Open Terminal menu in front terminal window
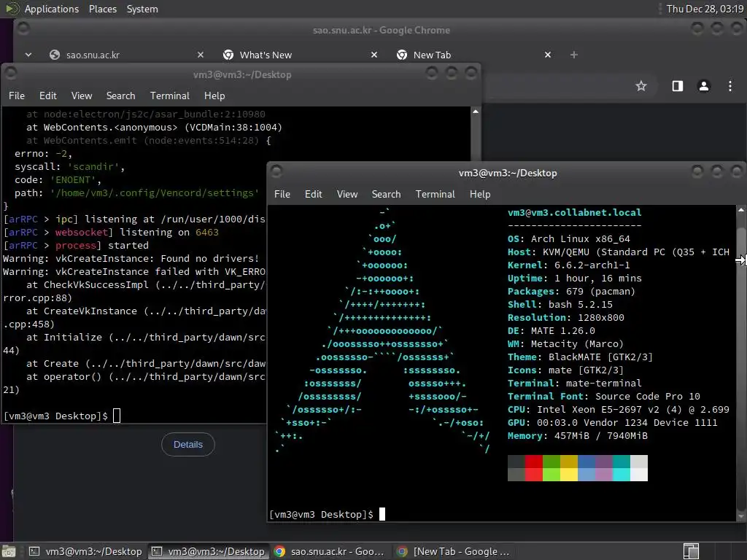 [x=435, y=194]
